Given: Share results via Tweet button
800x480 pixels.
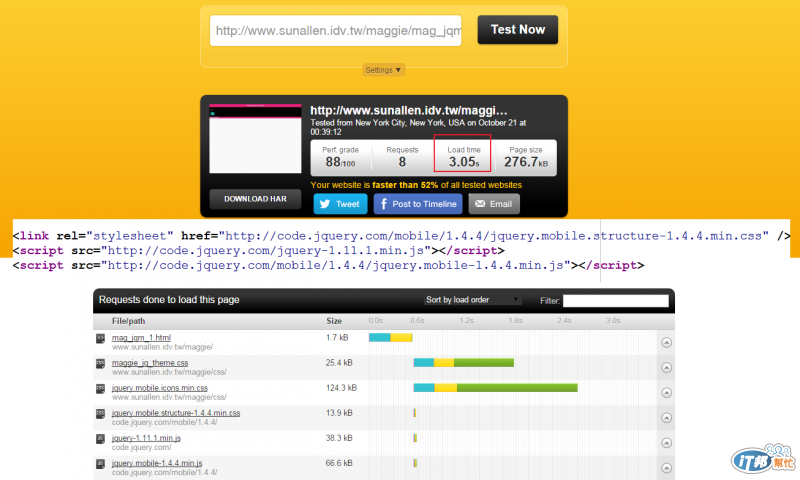Looking at the screenshot, I should click(340, 204).
